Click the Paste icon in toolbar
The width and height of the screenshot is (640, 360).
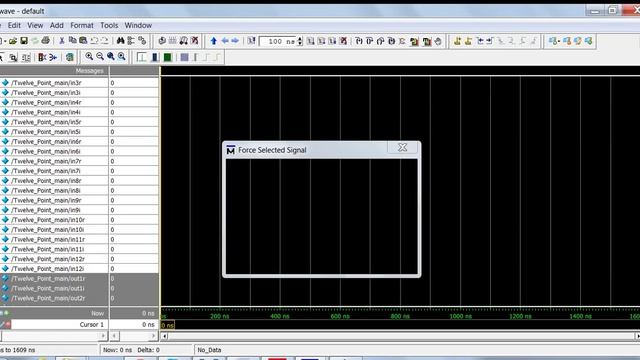(x=83, y=41)
